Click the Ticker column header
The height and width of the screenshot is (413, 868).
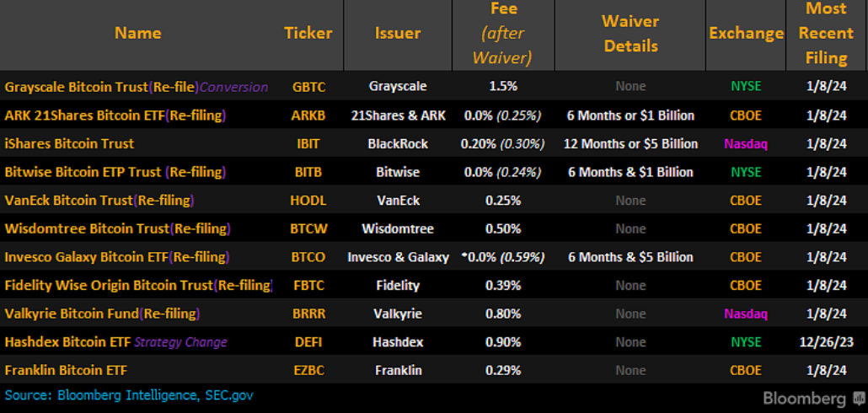pos(308,34)
